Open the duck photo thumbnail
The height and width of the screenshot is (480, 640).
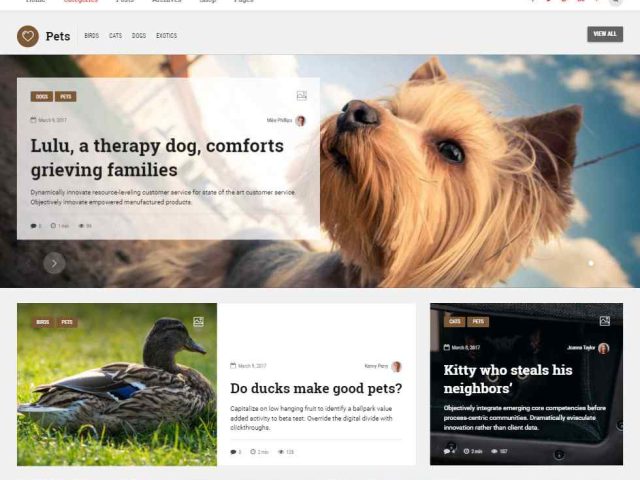click(117, 384)
